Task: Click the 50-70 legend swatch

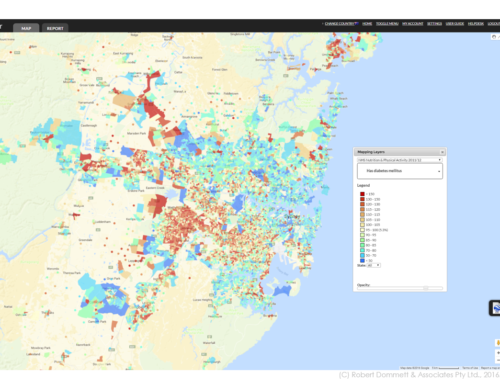Action: pos(362,256)
